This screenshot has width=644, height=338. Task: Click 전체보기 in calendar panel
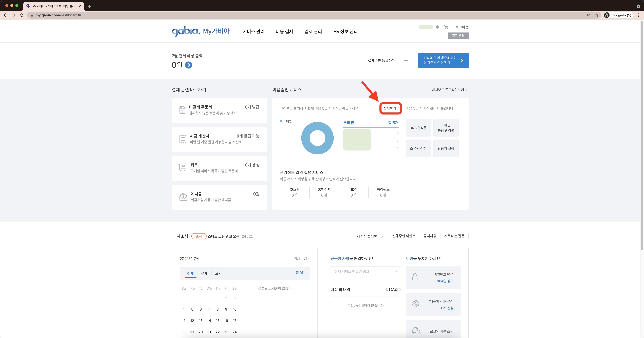coord(301,259)
